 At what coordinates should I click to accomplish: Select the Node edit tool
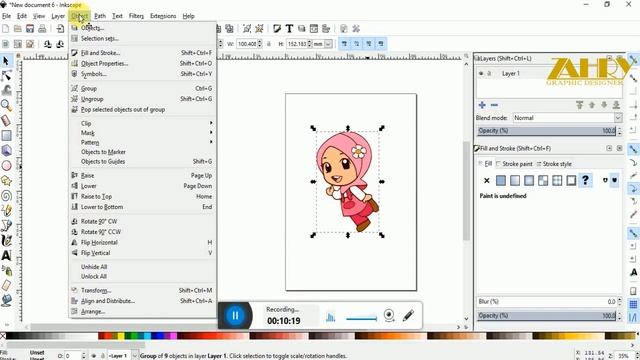pos(6,76)
